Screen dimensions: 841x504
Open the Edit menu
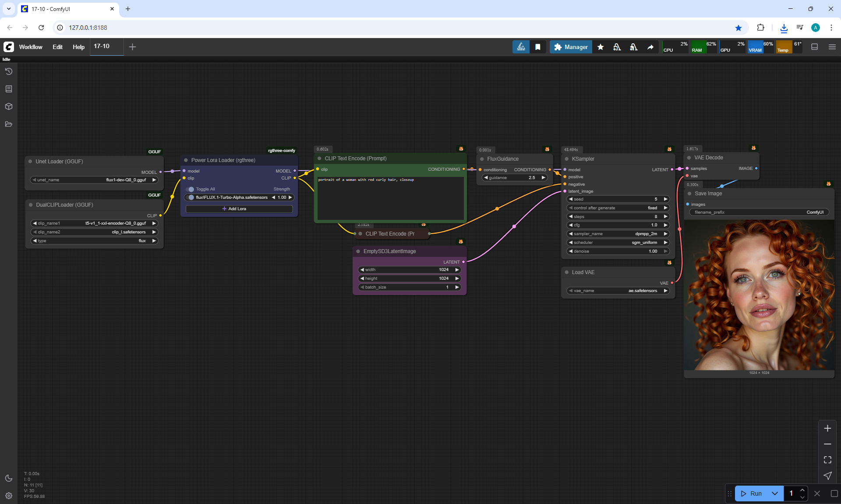click(57, 47)
